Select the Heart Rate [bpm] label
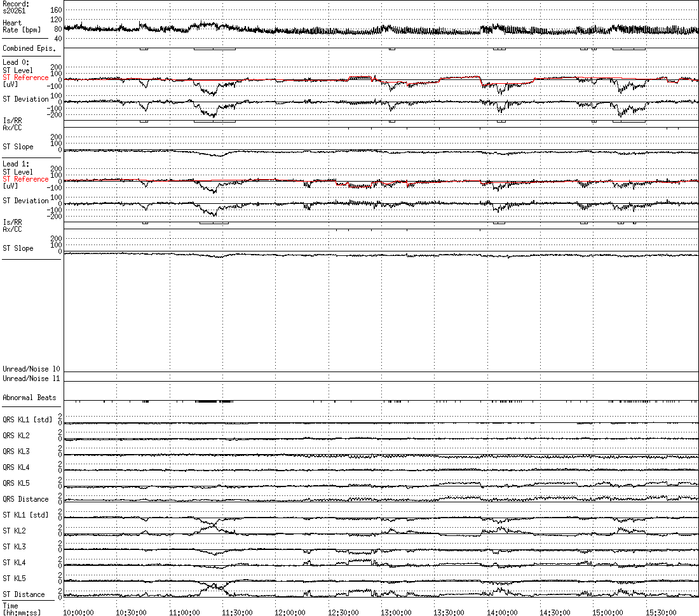 point(21,26)
